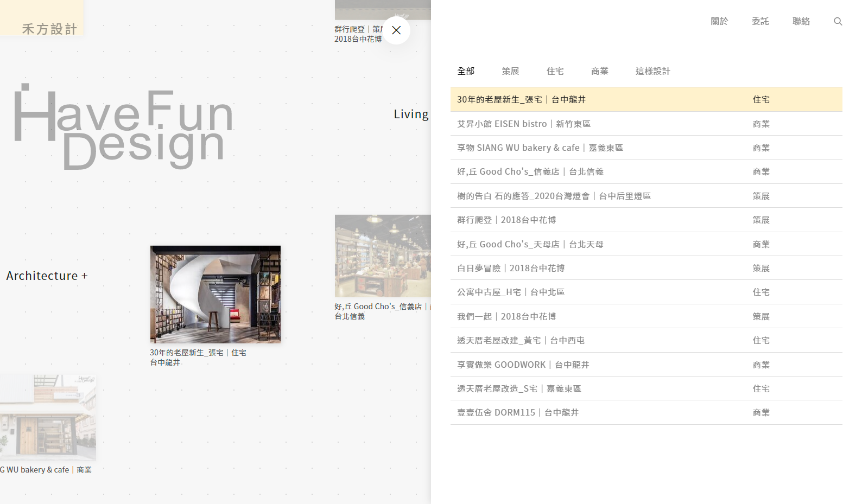862x504 pixels.
Task: Show 商業 category projects tab
Action: [599, 71]
